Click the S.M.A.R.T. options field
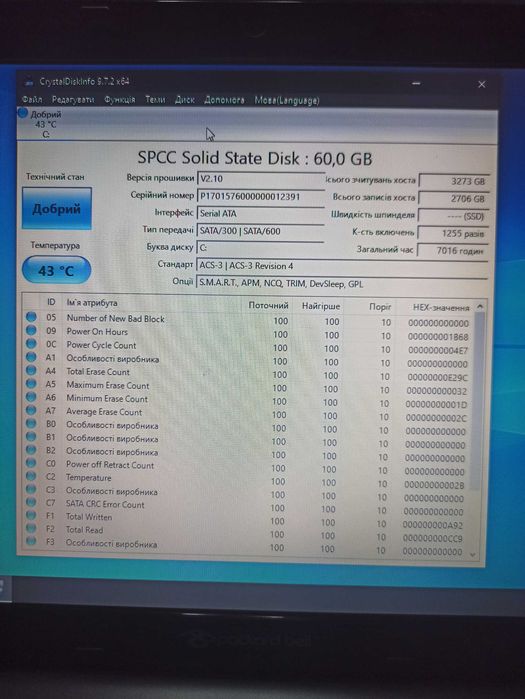 point(341,283)
